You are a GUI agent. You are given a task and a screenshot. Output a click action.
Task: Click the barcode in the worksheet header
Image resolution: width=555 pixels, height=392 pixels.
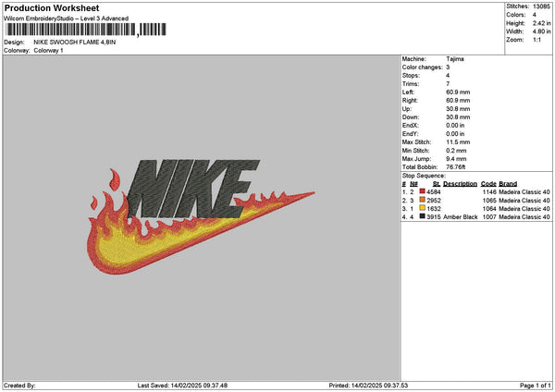[86, 30]
